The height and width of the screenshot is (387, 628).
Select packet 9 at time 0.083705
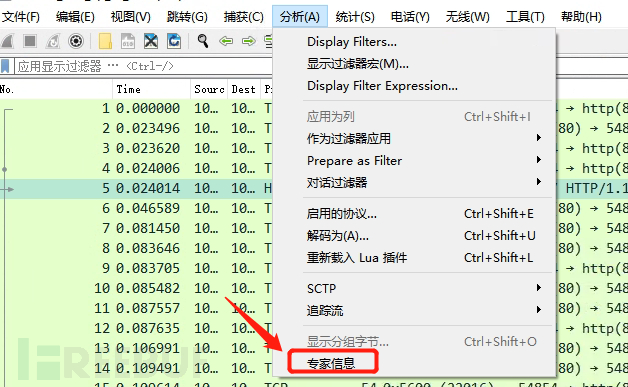click(136, 269)
